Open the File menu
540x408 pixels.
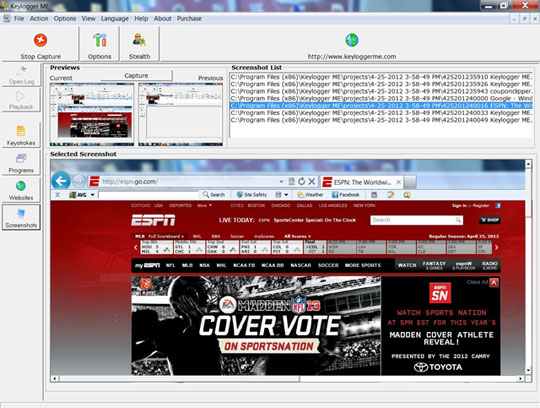[x=19, y=19]
